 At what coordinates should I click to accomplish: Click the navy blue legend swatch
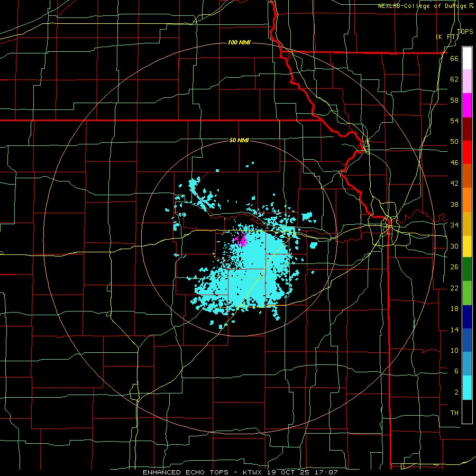click(467, 317)
